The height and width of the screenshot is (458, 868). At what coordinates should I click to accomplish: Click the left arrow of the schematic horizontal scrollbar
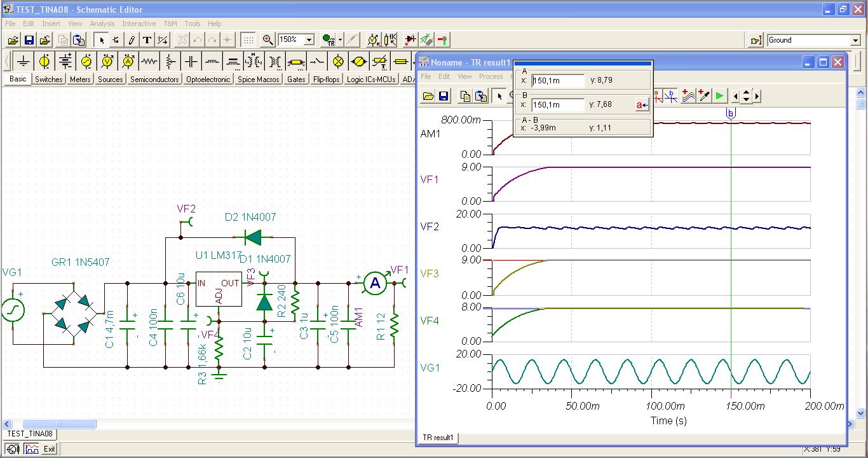[x=7, y=424]
